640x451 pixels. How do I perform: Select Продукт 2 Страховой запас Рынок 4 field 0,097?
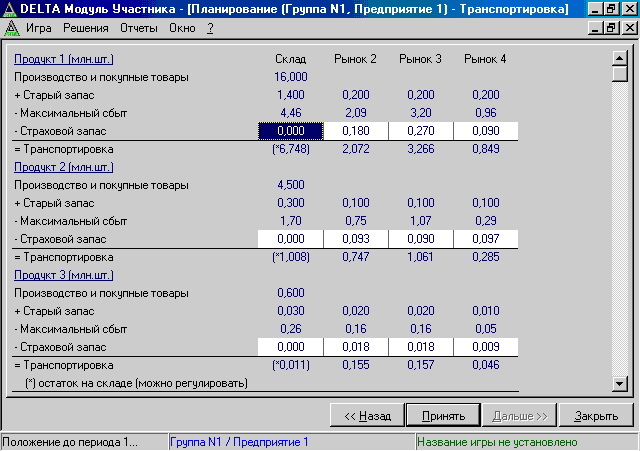486,239
